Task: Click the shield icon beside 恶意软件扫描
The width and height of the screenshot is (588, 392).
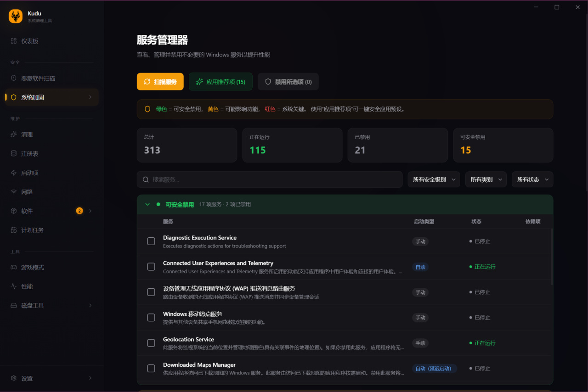Action: [x=14, y=78]
